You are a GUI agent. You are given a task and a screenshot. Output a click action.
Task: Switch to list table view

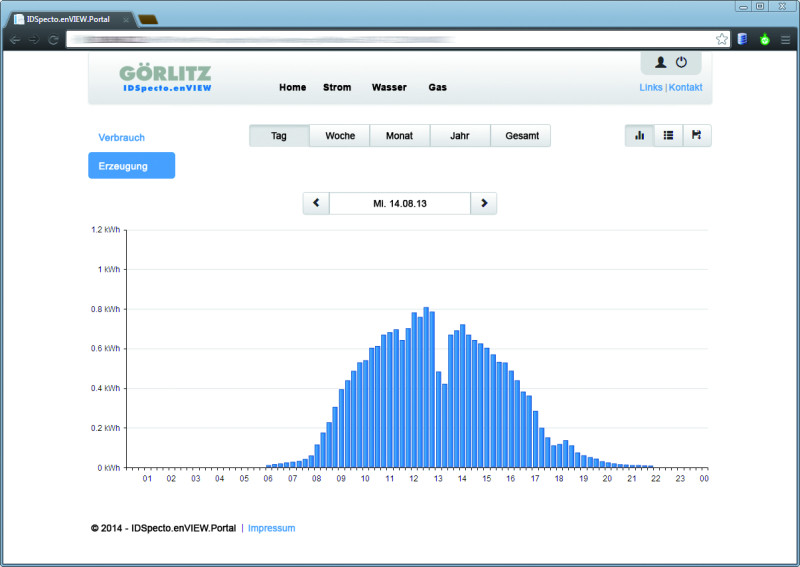[668, 135]
